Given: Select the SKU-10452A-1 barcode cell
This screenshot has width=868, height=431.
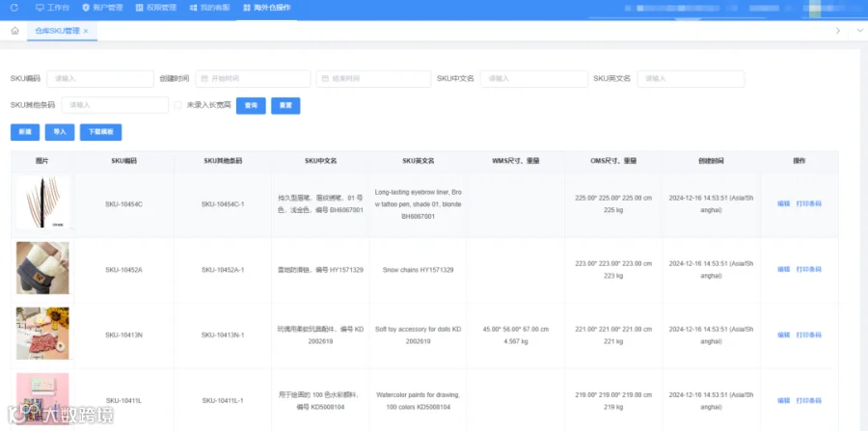Looking at the screenshot, I should pos(223,270).
